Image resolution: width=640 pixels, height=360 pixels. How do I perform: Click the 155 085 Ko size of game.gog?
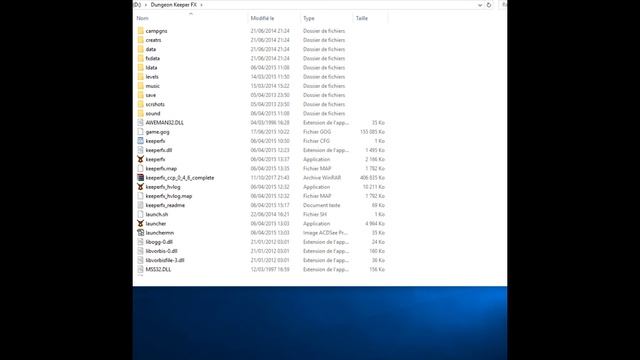point(372,132)
